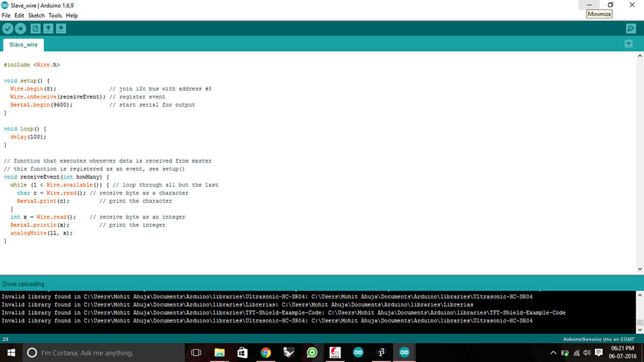Image resolution: width=644 pixels, height=362 pixels.
Task: Open the Processing (P3) taskbar icon
Action: [381, 352]
